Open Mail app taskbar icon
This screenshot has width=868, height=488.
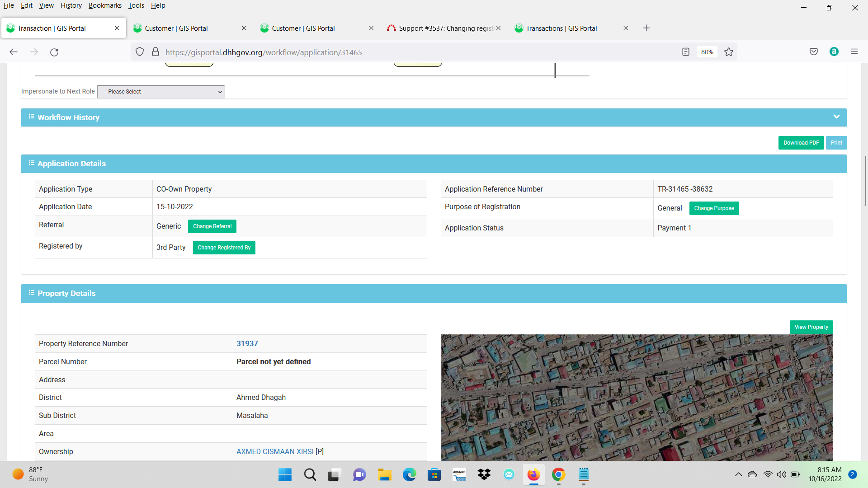[x=509, y=474]
